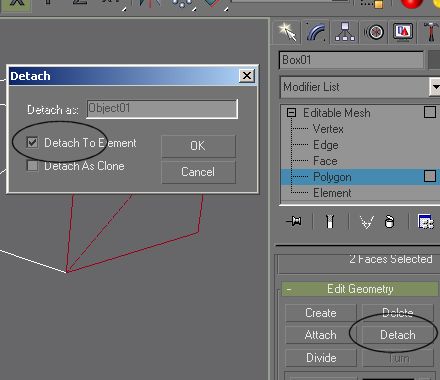Select the Face sub-object level
The width and height of the screenshot is (440, 380).
[x=325, y=161]
